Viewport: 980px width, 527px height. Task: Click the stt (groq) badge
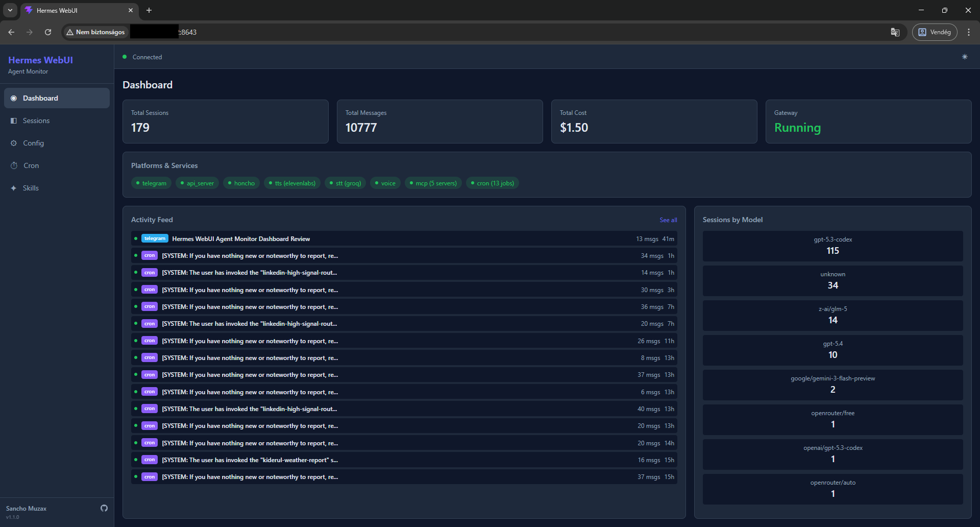click(346, 183)
